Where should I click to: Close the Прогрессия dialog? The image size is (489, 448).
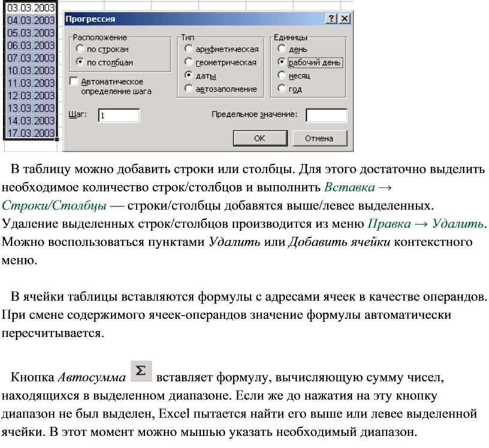pyautogui.click(x=344, y=19)
